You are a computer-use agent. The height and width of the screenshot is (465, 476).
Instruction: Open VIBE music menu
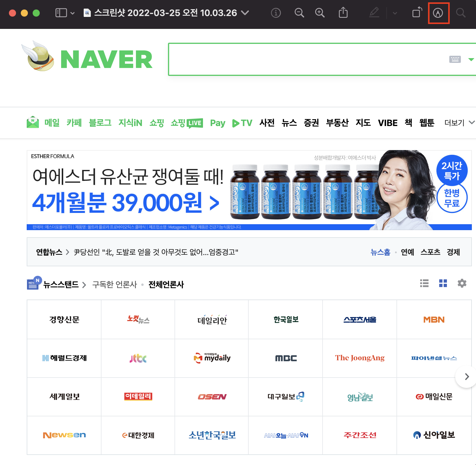click(x=388, y=123)
